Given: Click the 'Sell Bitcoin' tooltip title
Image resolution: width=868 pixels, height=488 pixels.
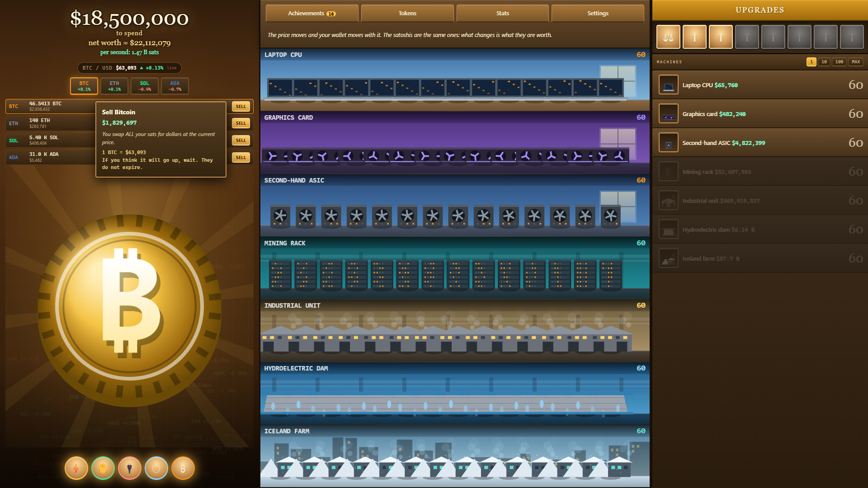Looking at the screenshot, I should tap(118, 112).
